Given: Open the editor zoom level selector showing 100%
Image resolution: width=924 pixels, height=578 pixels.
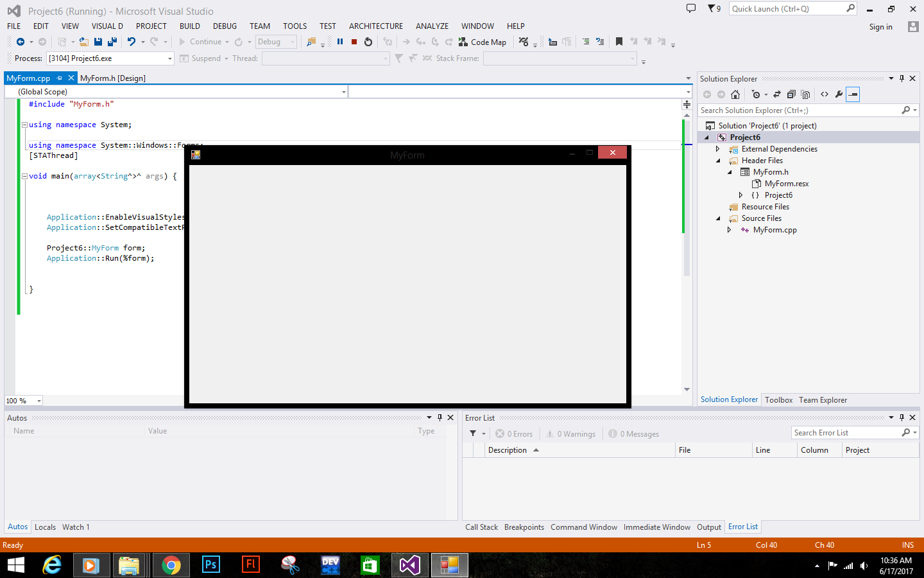Looking at the screenshot, I should 23,400.
